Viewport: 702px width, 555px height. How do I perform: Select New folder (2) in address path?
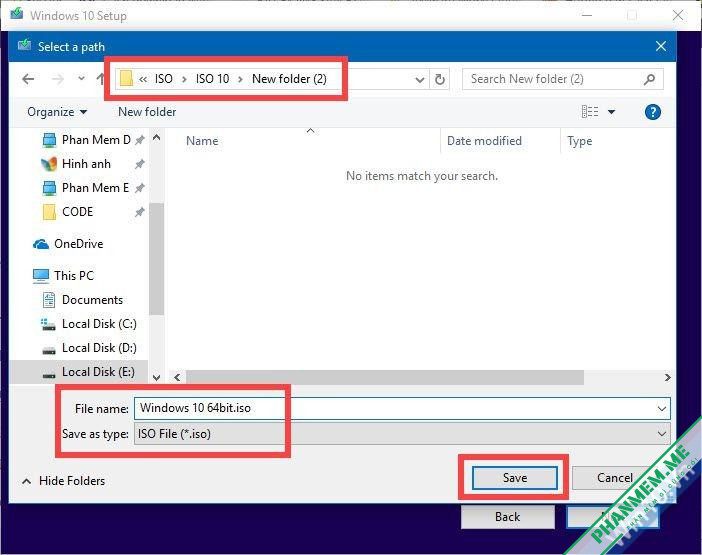289,79
